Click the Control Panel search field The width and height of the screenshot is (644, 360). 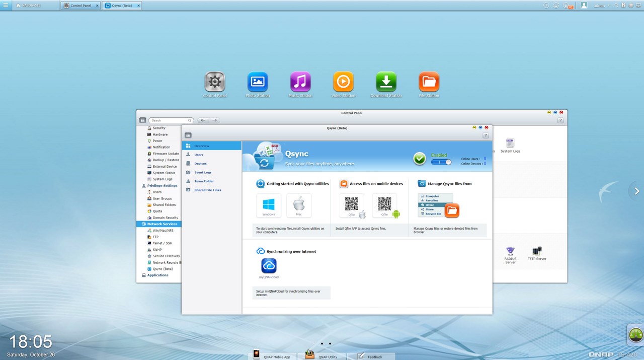[171, 120]
